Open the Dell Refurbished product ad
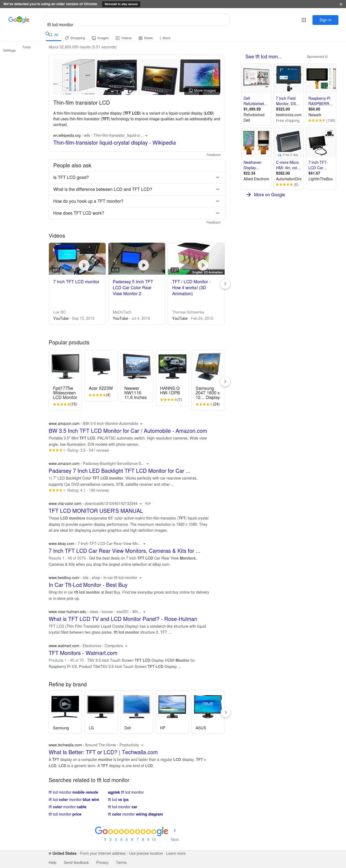The width and height of the screenshot is (346, 868). pyautogui.click(x=256, y=95)
